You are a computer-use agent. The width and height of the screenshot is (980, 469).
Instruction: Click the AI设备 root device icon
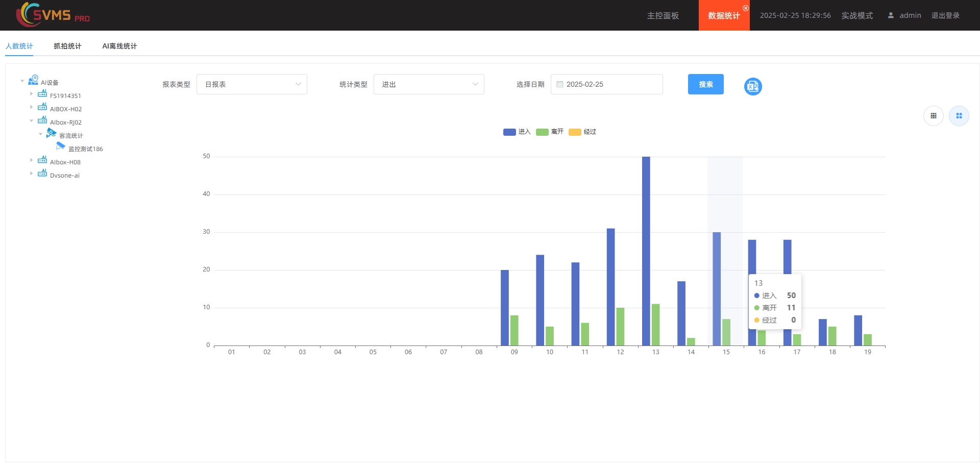tap(34, 80)
